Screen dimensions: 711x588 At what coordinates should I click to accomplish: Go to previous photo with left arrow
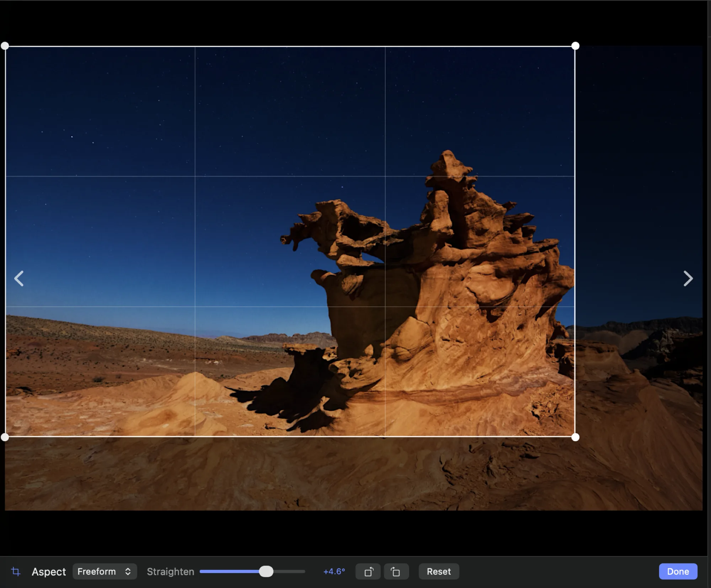19,279
